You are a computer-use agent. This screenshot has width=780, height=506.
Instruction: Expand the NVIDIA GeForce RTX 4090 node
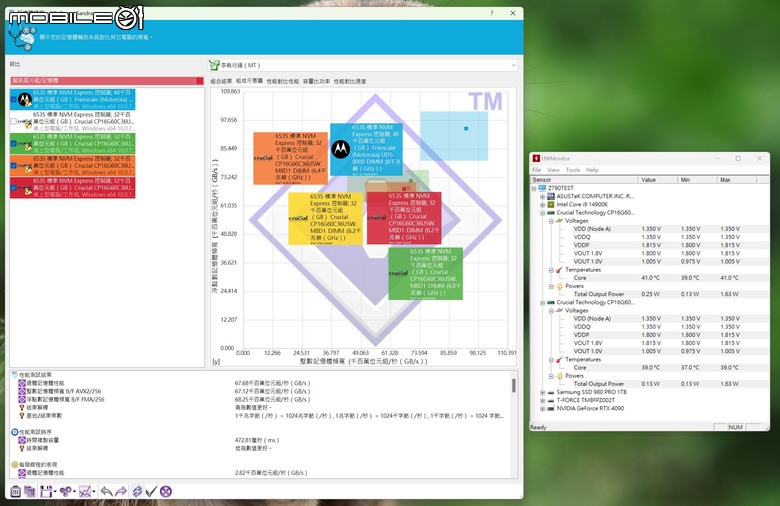click(x=542, y=408)
